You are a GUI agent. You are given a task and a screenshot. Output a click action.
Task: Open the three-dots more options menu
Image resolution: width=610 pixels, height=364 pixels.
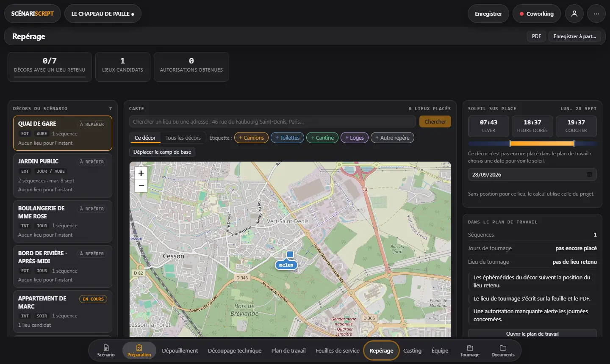tap(596, 14)
